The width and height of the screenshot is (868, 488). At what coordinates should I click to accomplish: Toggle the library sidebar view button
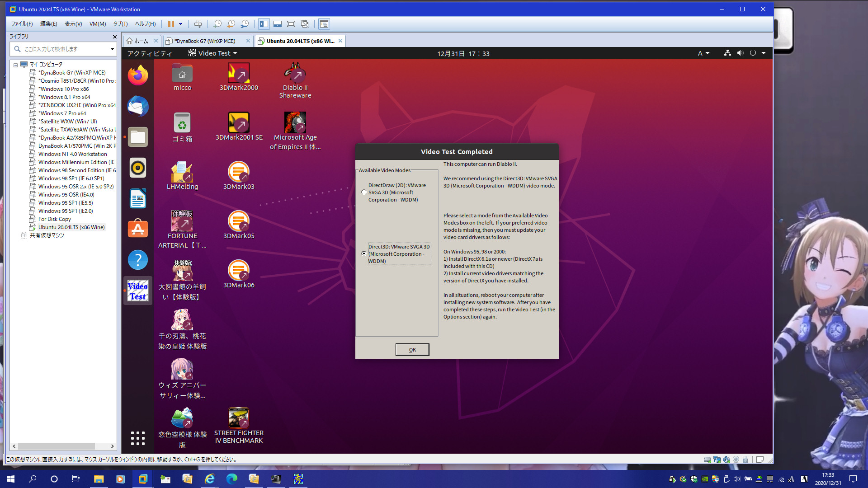click(x=264, y=24)
